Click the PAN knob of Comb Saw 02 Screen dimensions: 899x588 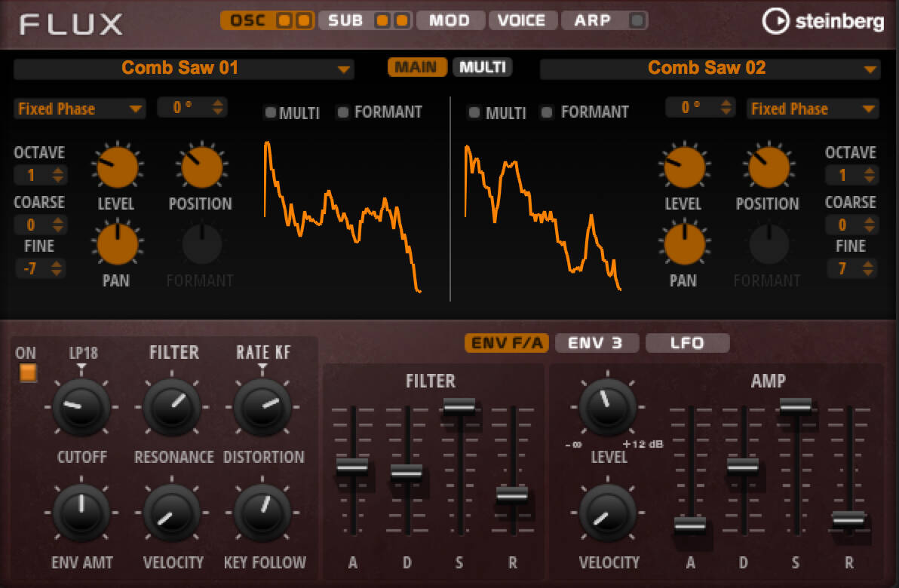(685, 244)
